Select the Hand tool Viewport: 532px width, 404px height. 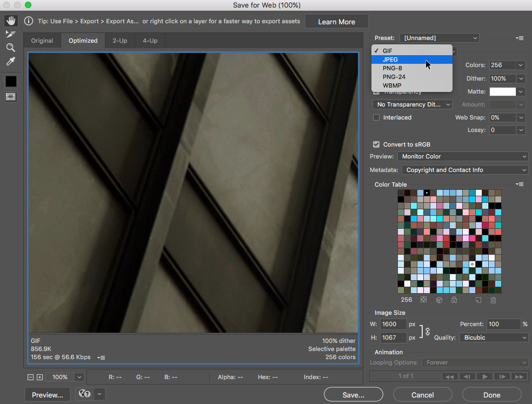[11, 21]
